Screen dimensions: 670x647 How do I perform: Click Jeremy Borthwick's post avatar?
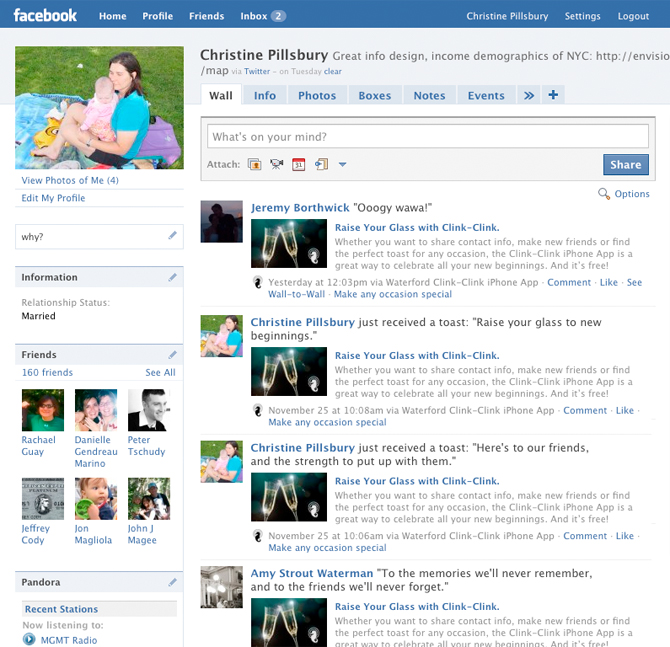[222, 221]
